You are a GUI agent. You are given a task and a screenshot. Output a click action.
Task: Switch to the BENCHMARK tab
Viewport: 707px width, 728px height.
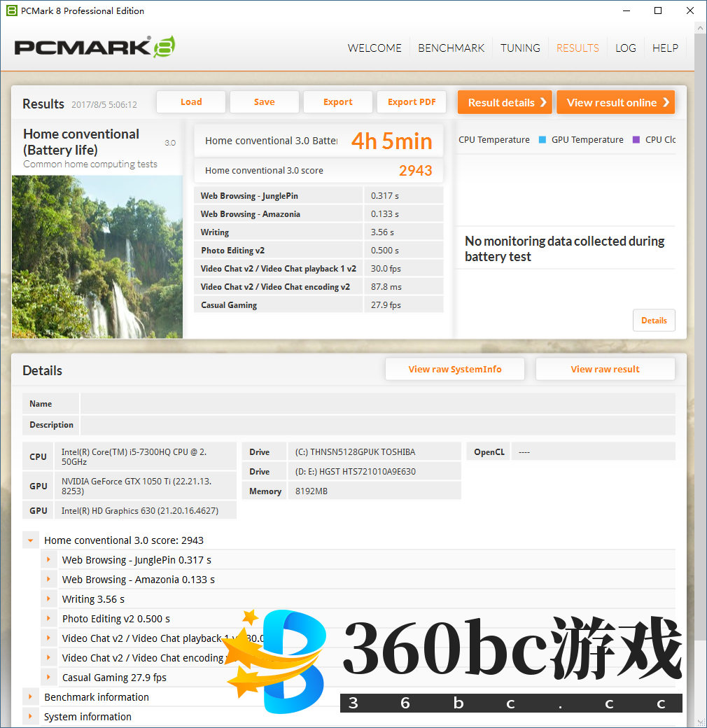(x=451, y=48)
